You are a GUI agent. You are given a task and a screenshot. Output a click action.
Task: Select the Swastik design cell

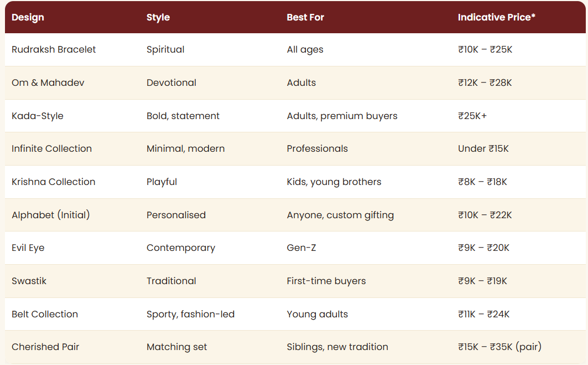[29, 281]
